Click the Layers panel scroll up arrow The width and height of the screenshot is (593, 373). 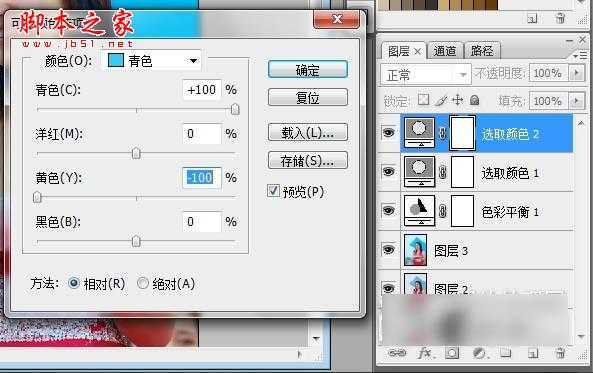(x=581, y=123)
